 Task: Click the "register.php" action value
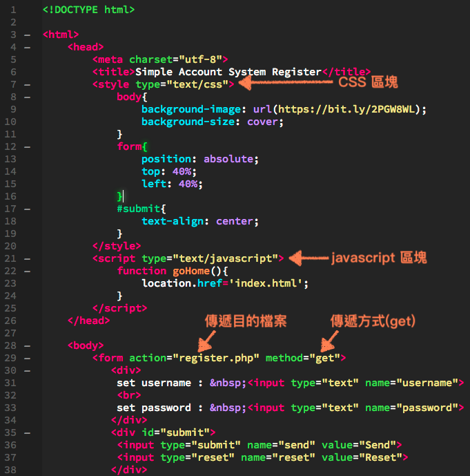point(216,359)
